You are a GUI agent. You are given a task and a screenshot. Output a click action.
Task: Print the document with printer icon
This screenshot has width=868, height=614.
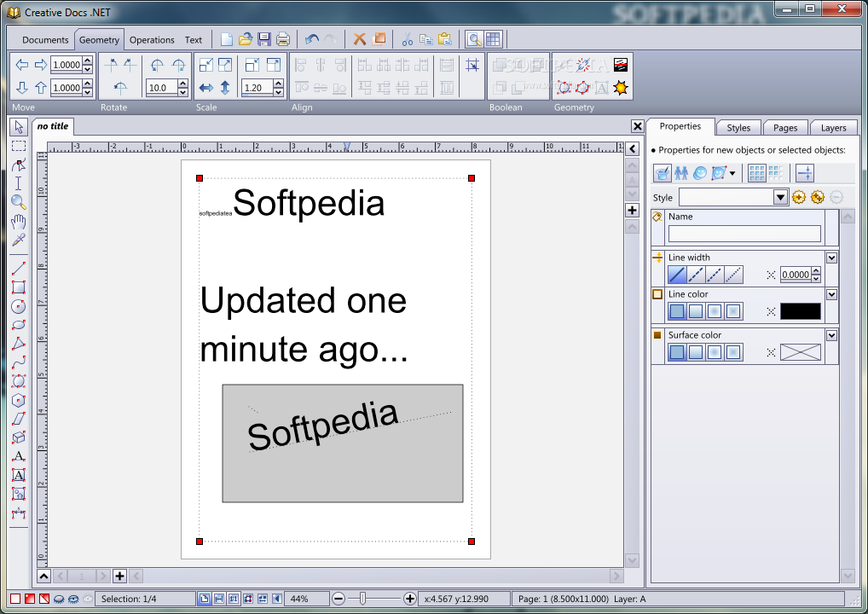pyautogui.click(x=283, y=39)
